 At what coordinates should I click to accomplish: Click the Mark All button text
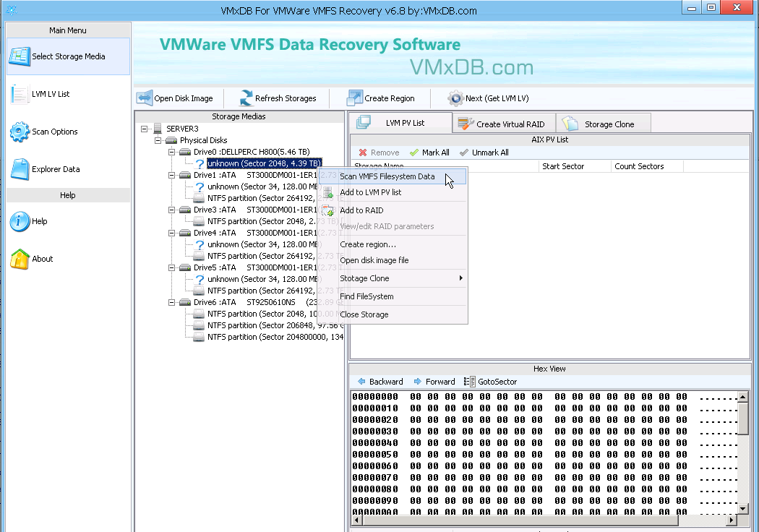click(436, 153)
